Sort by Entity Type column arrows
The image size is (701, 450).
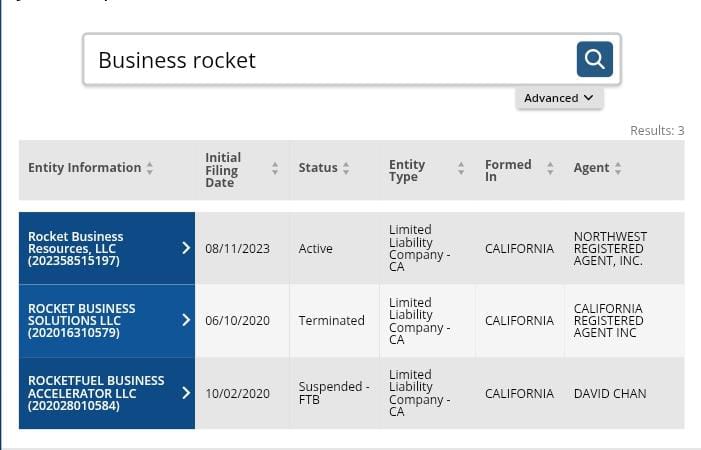(x=461, y=170)
